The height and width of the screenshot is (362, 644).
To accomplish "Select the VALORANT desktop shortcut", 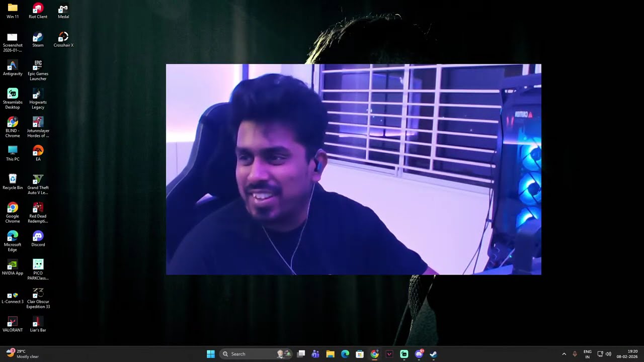I will (x=13, y=325).
